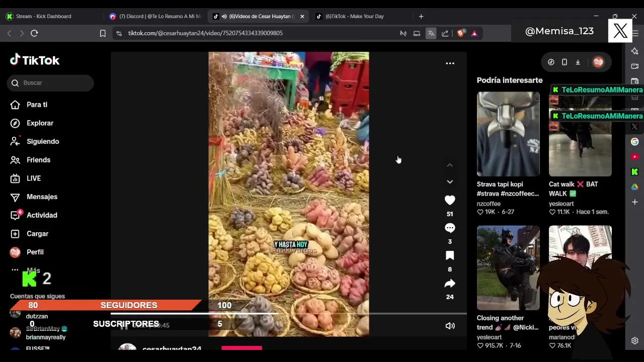Open the peores video by marianodi

[580, 267]
